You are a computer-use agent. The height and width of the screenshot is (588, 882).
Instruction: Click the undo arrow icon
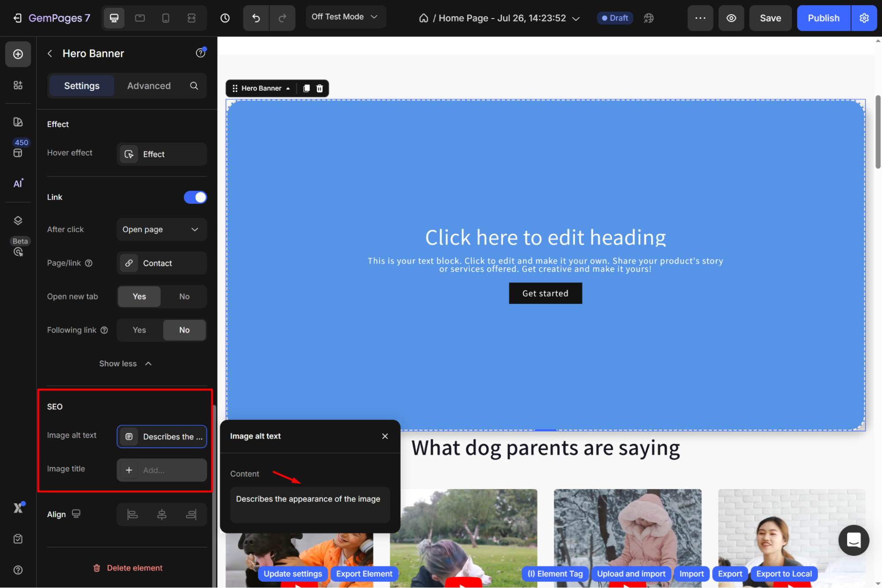[x=256, y=18]
